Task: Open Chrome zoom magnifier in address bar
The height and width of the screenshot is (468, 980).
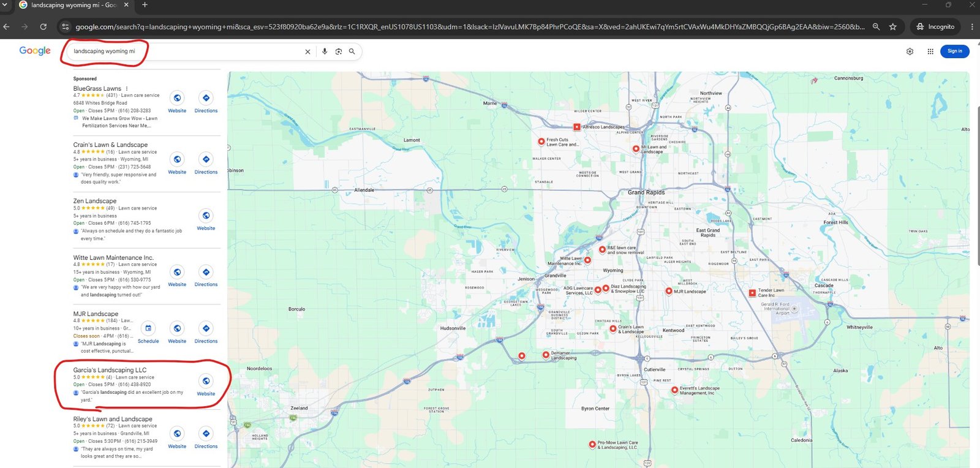Action: 876,26
